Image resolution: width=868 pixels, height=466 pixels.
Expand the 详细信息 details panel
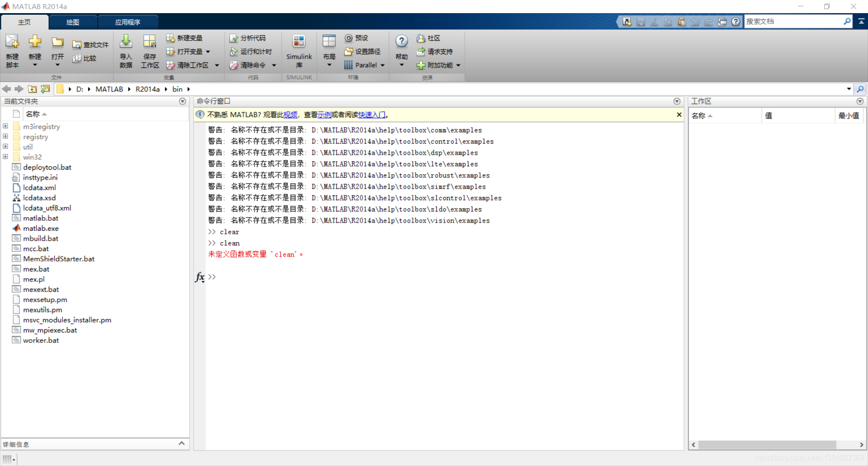click(x=182, y=443)
